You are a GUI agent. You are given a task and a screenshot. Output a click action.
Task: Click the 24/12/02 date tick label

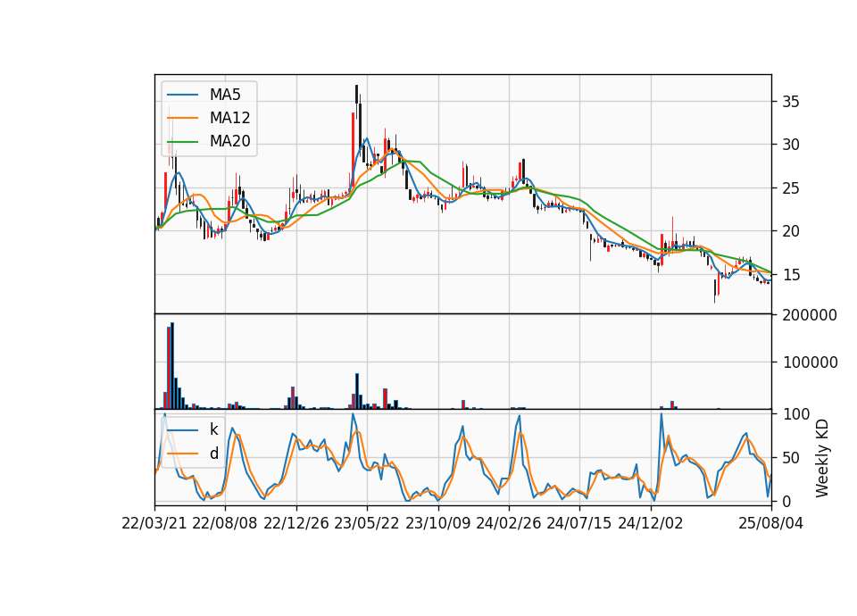[x=651, y=523]
